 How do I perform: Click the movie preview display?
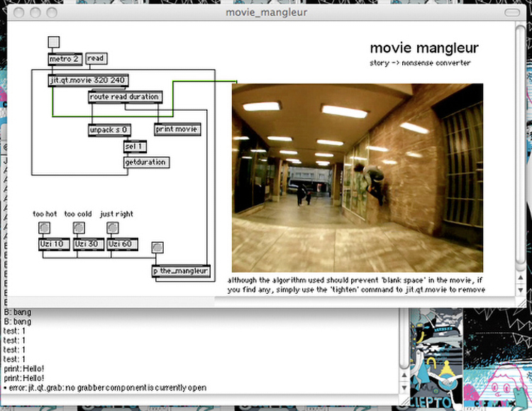(x=358, y=177)
